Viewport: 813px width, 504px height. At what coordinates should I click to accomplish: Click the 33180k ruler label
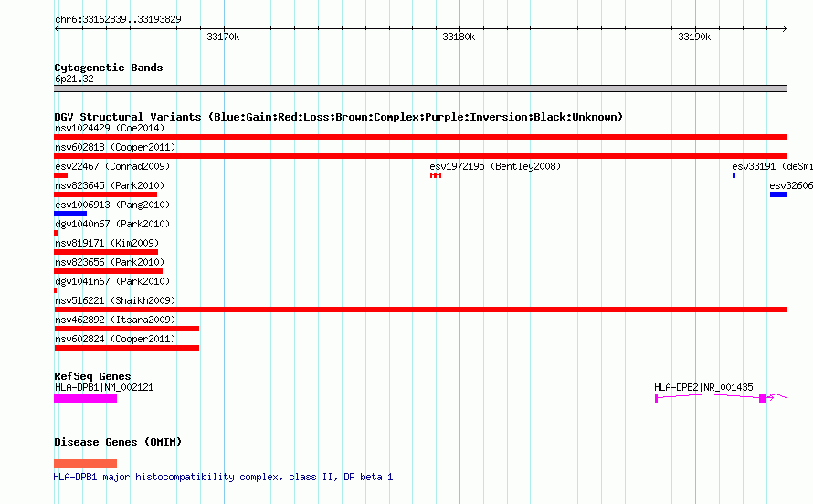tap(459, 37)
